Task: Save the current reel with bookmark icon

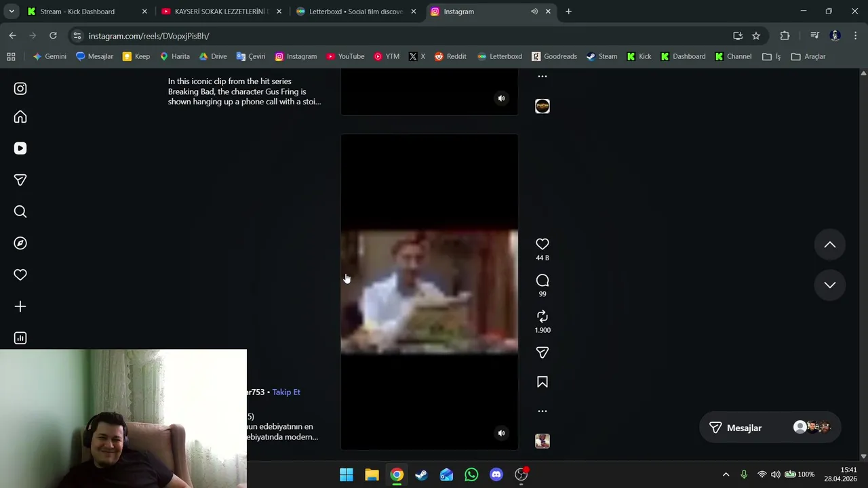Action: (x=542, y=382)
